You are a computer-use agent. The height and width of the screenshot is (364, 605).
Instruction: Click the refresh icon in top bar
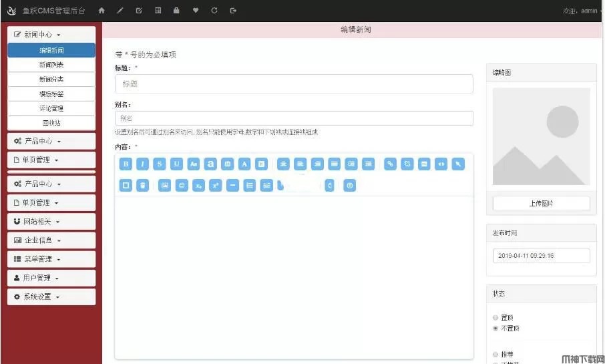click(x=214, y=11)
